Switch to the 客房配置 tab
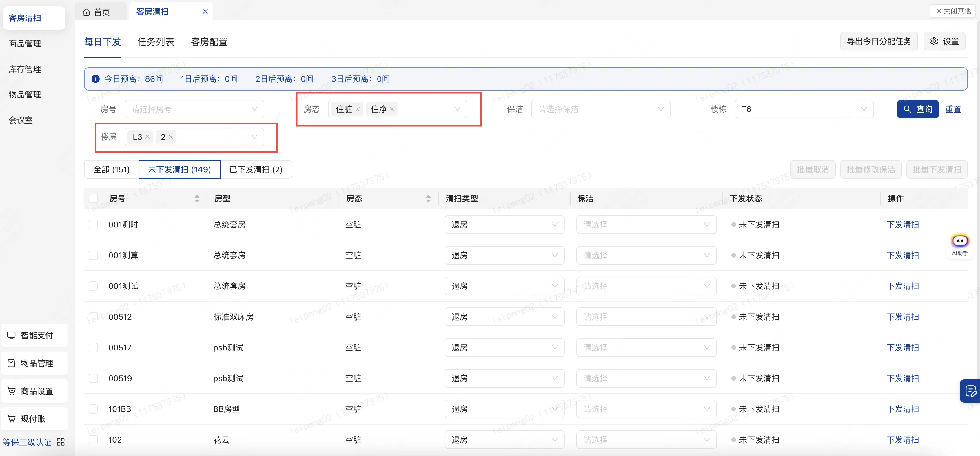Viewport: 980px width, 456px height. (209, 42)
